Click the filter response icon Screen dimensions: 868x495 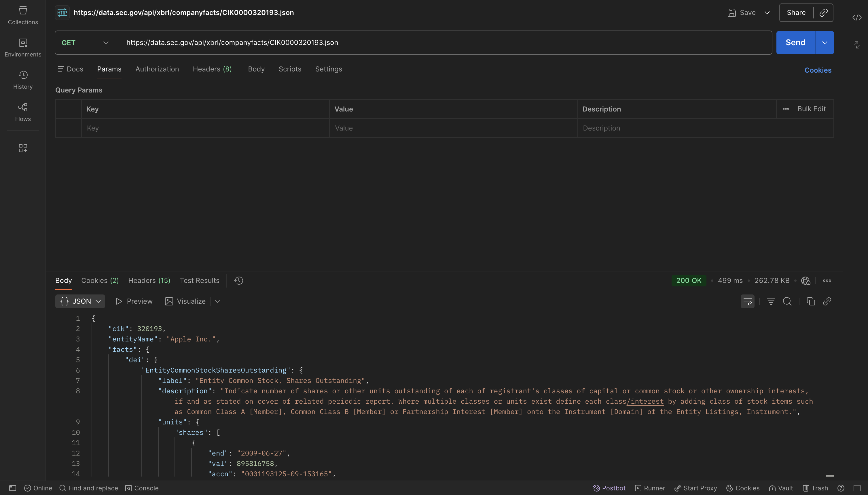click(771, 301)
